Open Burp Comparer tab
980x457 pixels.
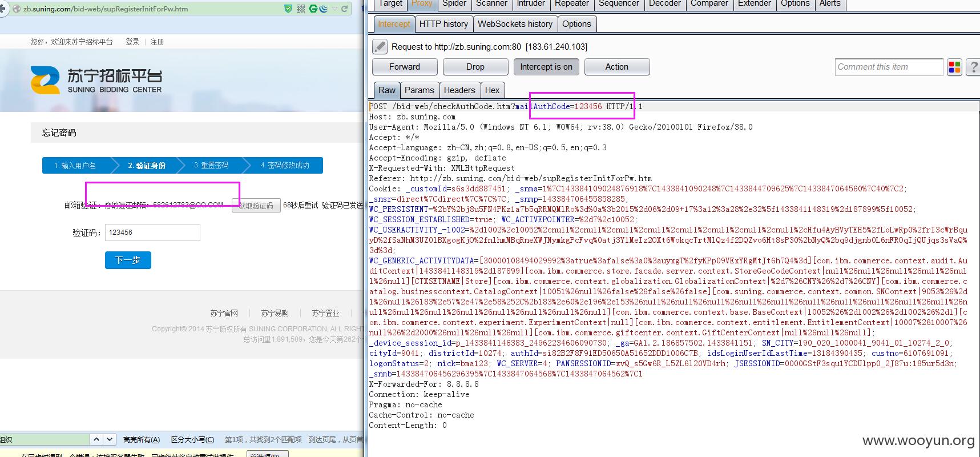[x=709, y=4]
